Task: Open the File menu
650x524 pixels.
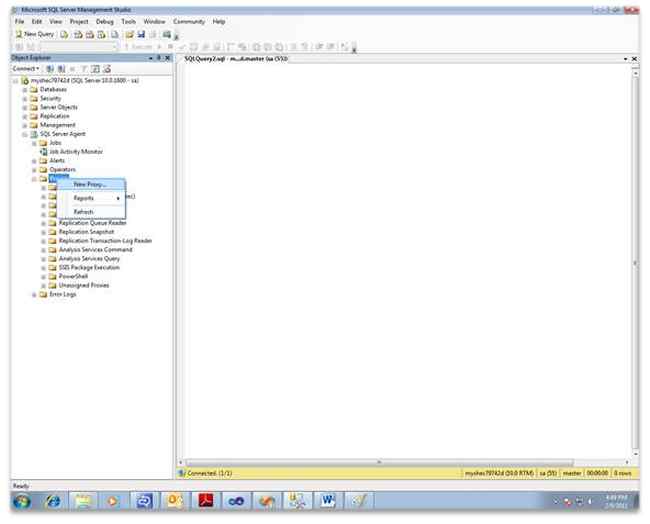Action: tap(19, 21)
